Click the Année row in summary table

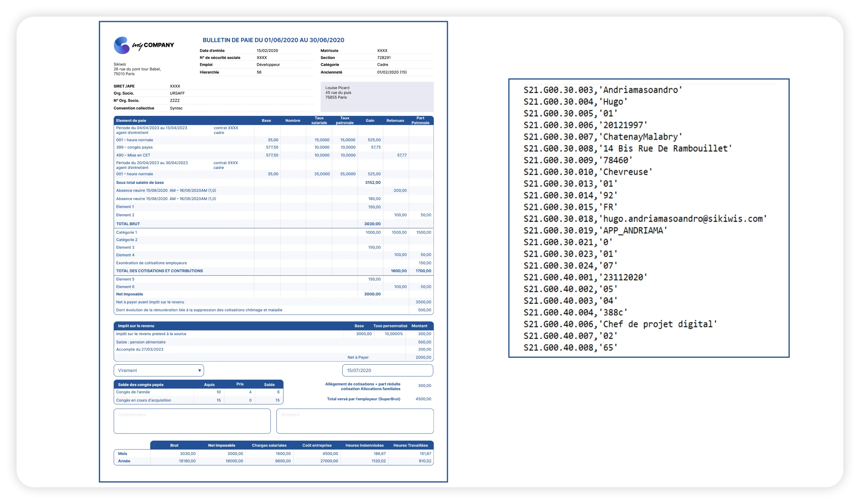click(274, 461)
